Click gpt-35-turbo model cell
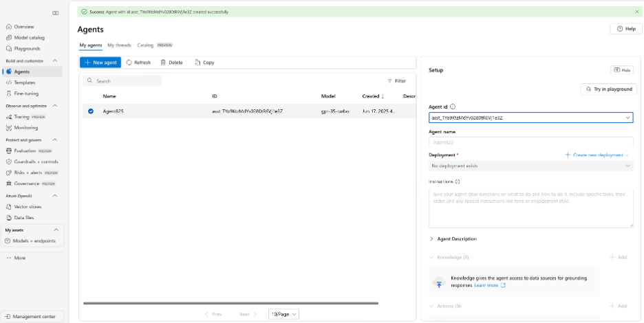Image resolution: width=644 pixels, height=323 pixels. tap(335, 111)
